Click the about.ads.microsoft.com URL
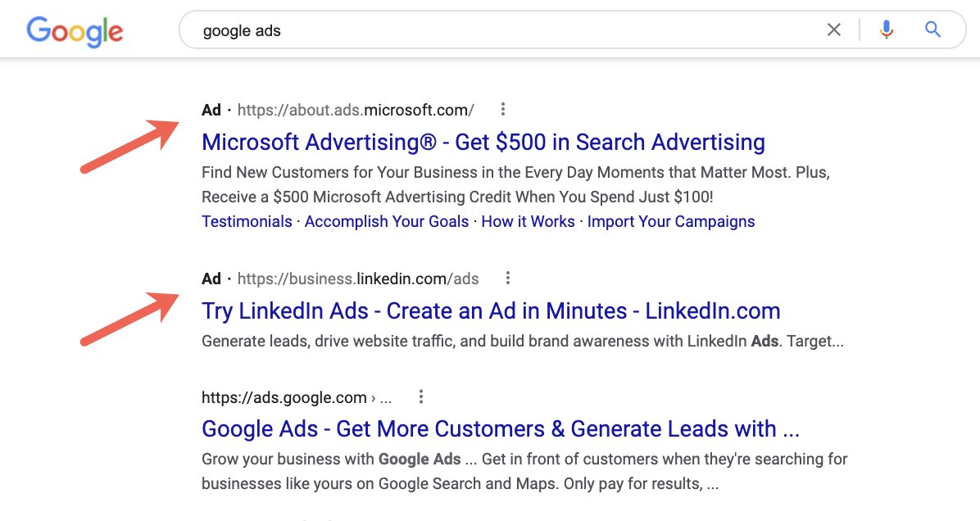 (x=356, y=110)
